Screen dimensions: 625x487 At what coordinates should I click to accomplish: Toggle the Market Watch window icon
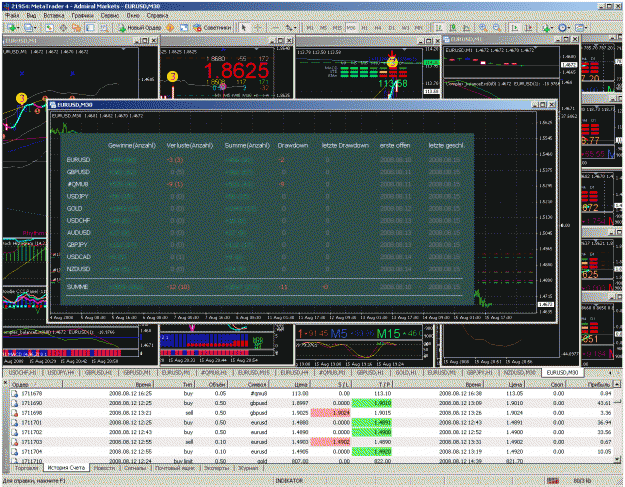click(49, 27)
